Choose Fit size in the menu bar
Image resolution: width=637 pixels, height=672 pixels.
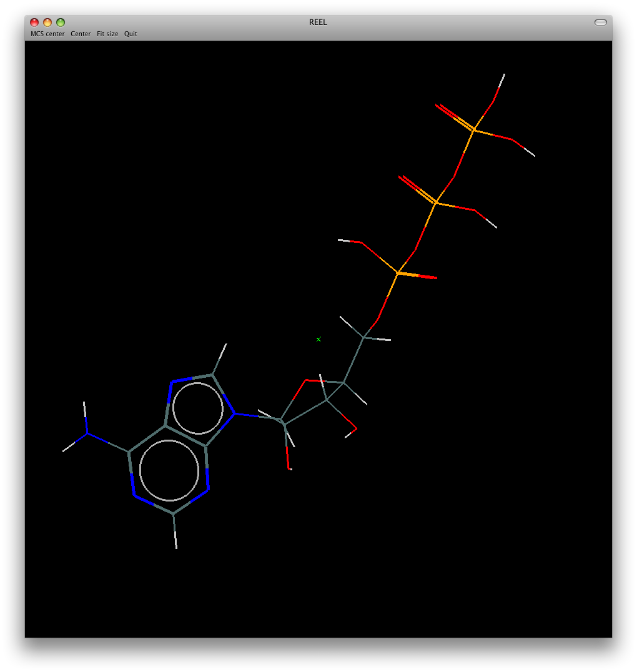click(x=107, y=34)
